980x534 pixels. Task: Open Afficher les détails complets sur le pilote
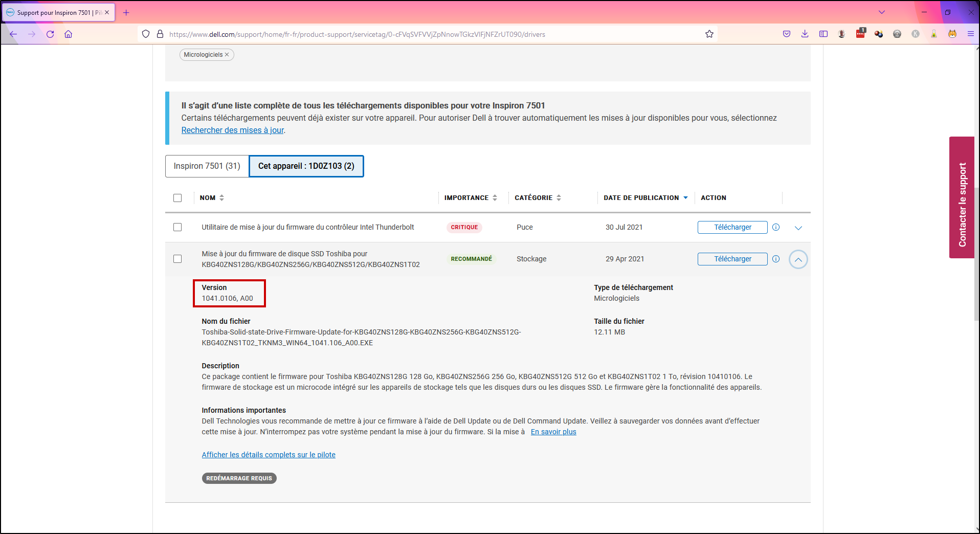pyautogui.click(x=269, y=455)
